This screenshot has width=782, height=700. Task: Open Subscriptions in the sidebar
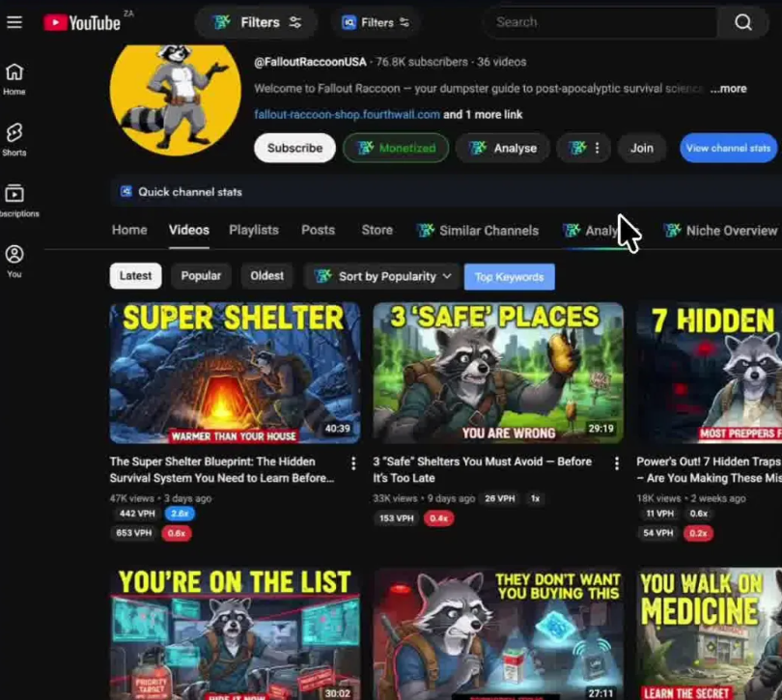tap(14, 201)
